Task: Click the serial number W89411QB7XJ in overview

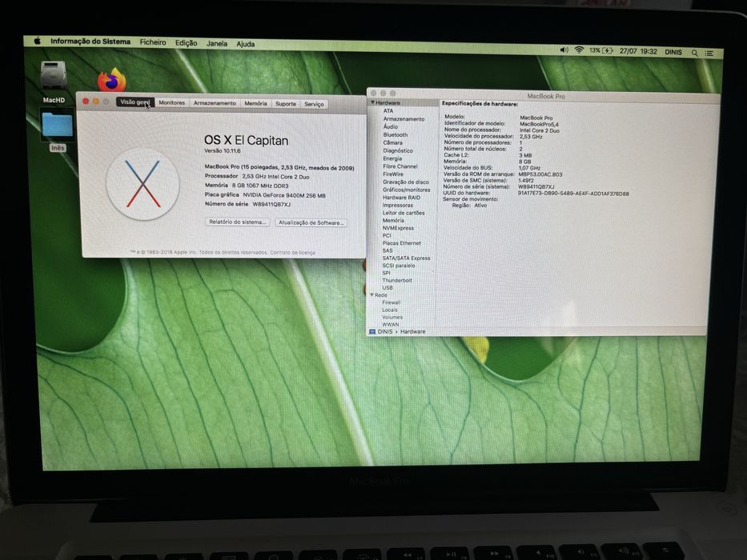Action: [x=271, y=204]
